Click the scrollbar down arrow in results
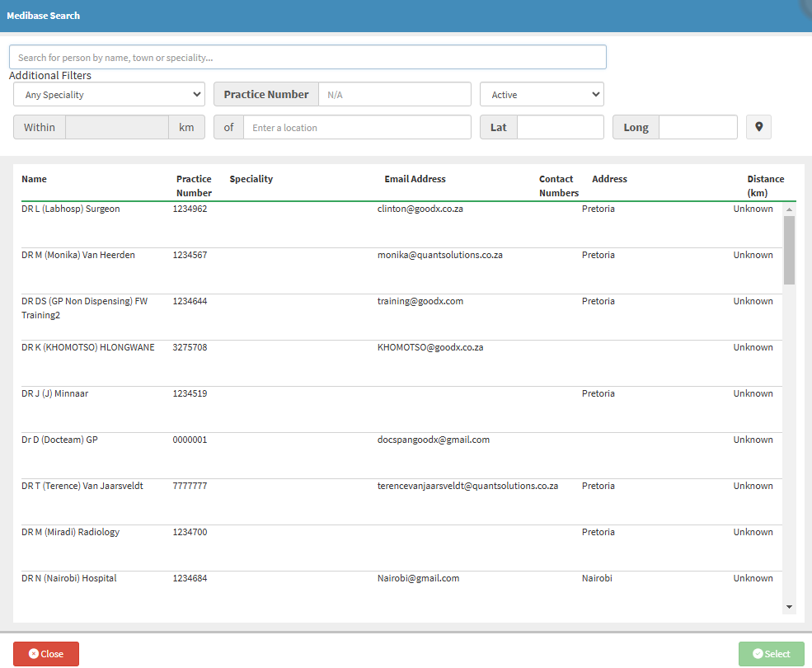 (789, 607)
